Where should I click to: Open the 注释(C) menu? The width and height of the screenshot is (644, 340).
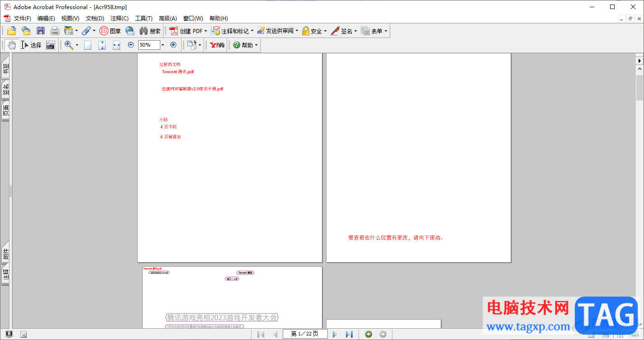click(120, 19)
